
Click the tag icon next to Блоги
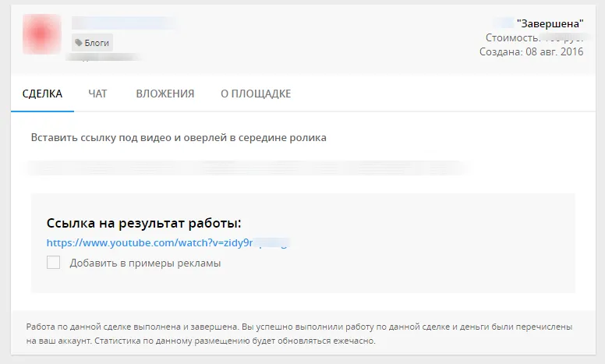(x=79, y=43)
